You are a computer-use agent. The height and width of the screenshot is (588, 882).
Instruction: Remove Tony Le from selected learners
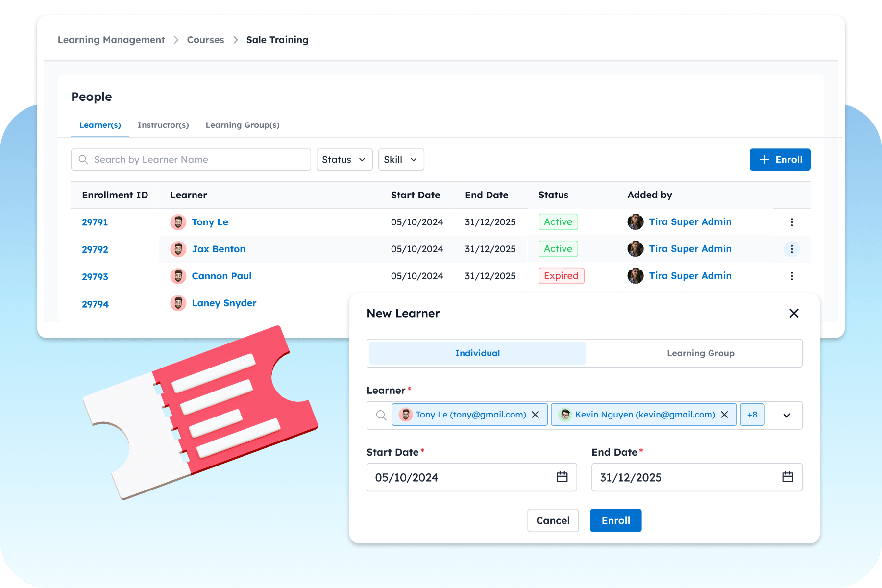[x=535, y=415]
